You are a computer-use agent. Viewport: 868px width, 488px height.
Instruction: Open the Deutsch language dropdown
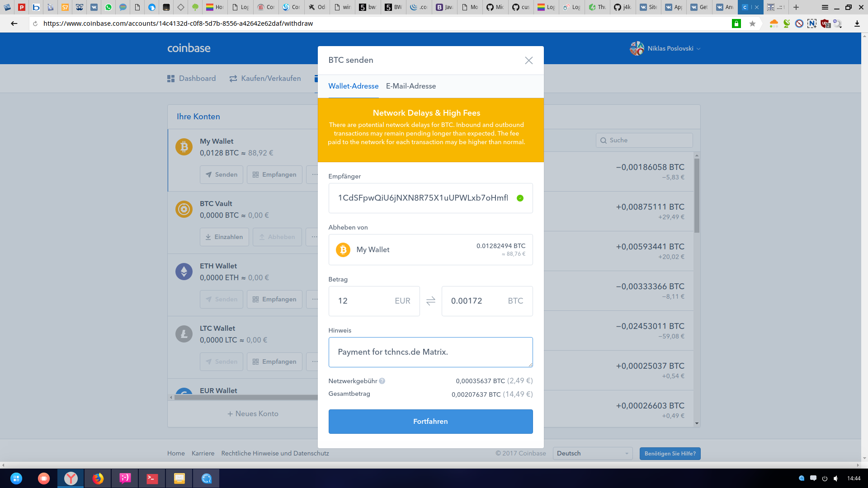[x=593, y=453]
